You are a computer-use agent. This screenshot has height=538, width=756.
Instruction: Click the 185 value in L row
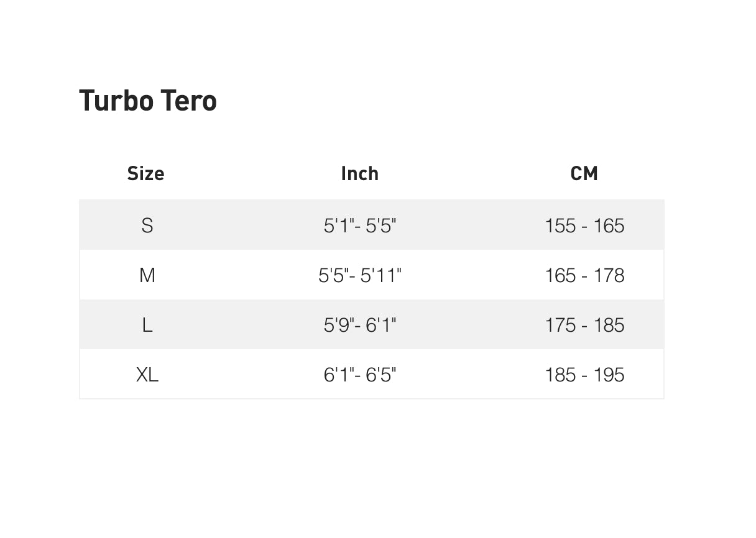pos(609,325)
